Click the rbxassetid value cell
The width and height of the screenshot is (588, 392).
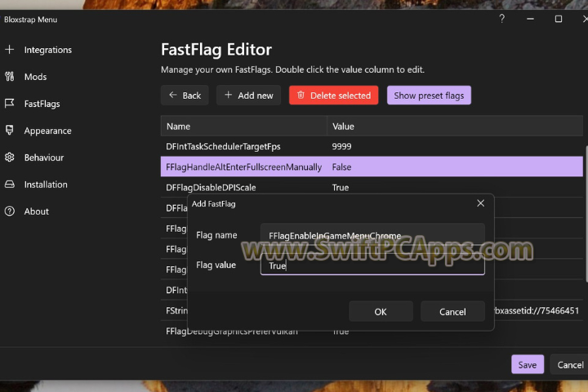537,310
